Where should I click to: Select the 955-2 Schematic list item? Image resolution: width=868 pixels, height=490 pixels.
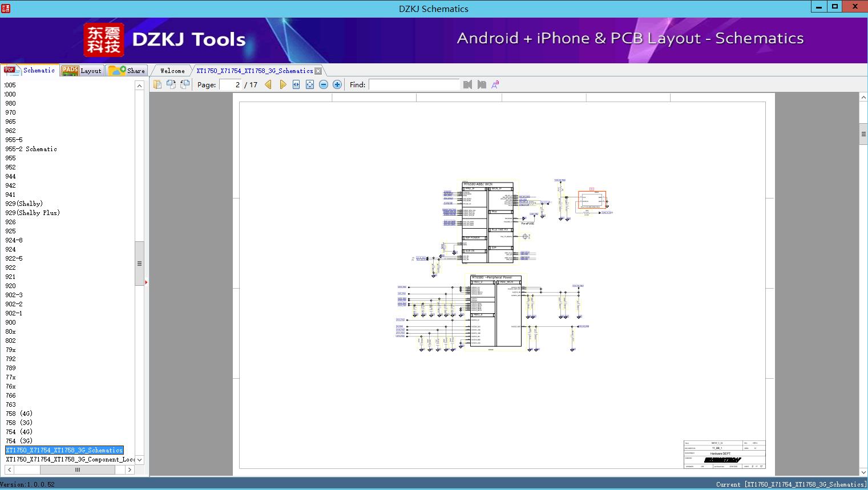coord(31,149)
